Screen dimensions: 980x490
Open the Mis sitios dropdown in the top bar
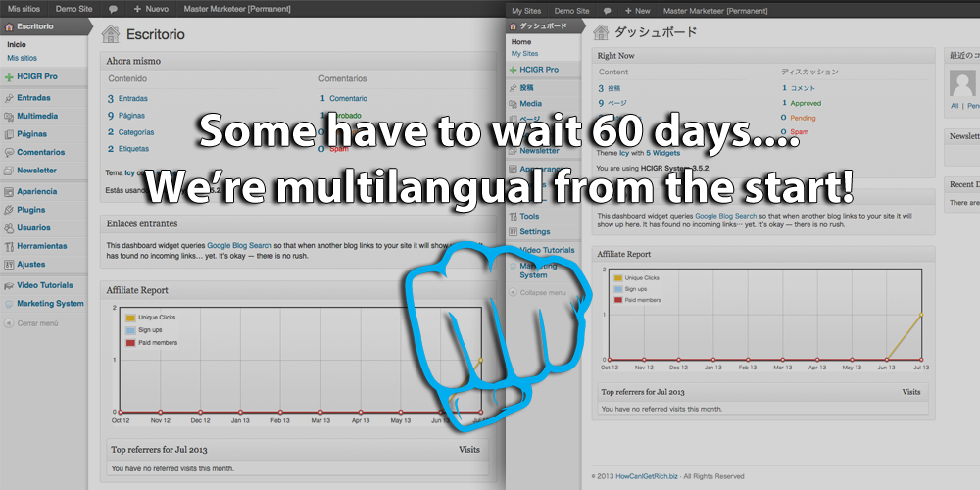coord(24,8)
